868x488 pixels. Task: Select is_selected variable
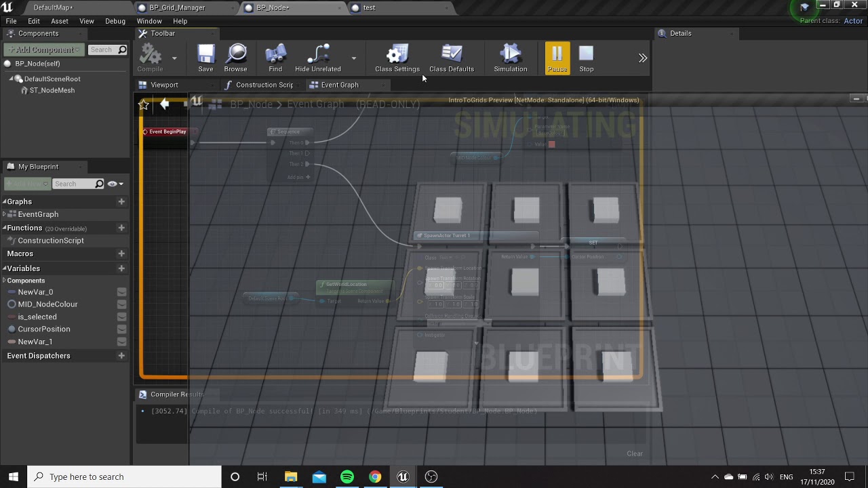[37, 317]
